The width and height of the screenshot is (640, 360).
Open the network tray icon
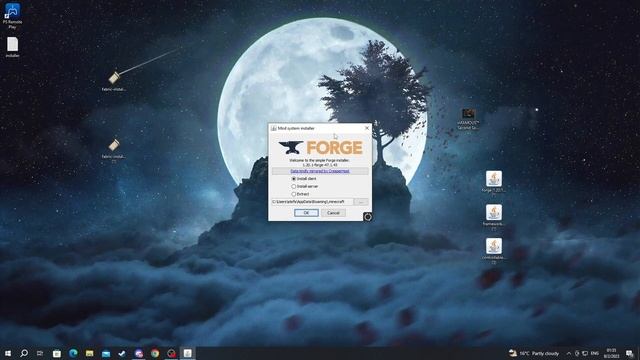coord(585,353)
